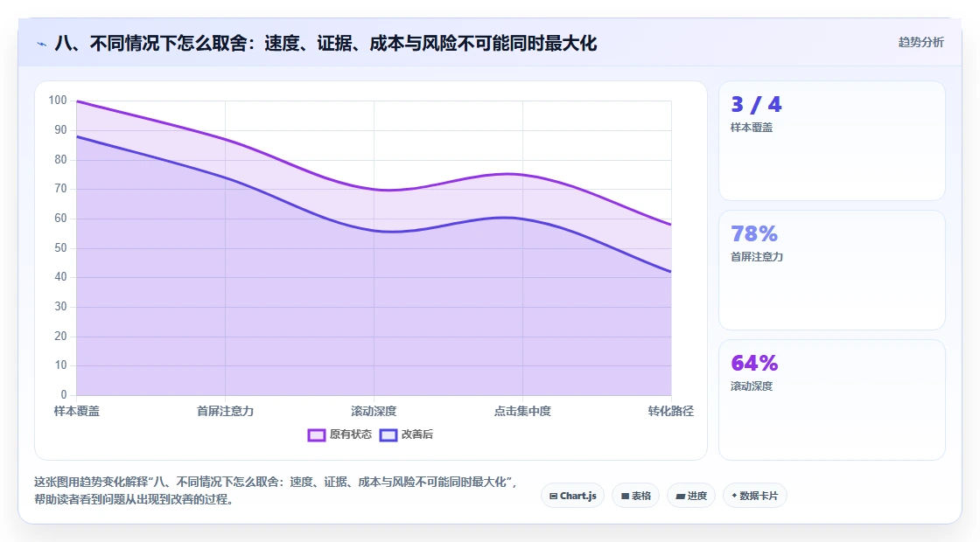The width and height of the screenshot is (980, 542).
Task: Click the 进度 tag bar icon
Action: 681,497
